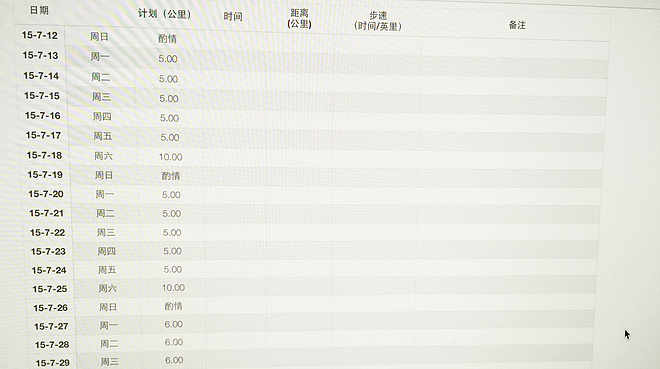Select 5.00 plan cell in 15-7-13 row

168,59
